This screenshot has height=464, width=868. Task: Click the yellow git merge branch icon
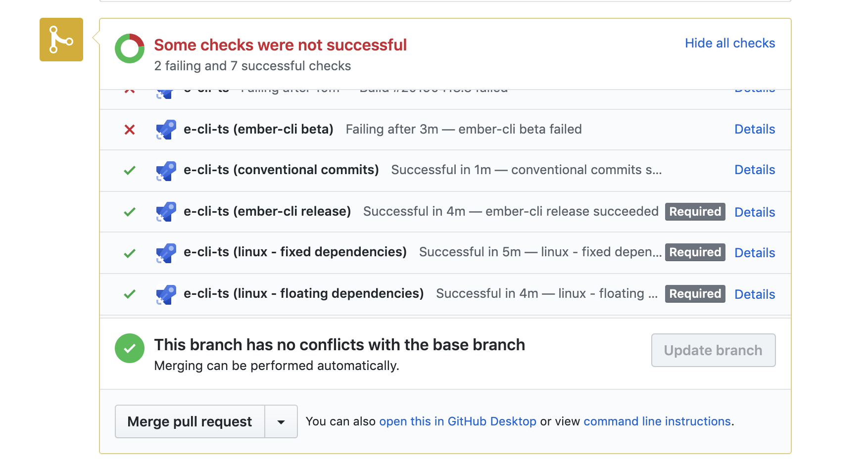(61, 40)
